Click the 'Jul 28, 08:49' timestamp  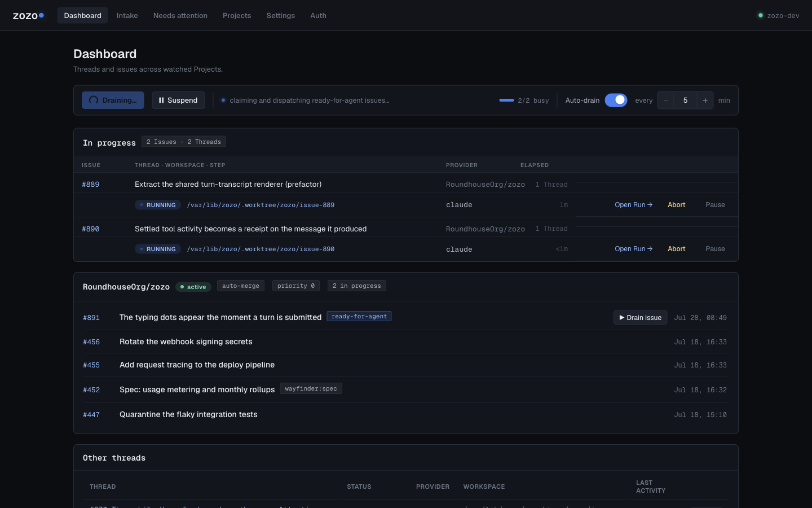[700, 318]
